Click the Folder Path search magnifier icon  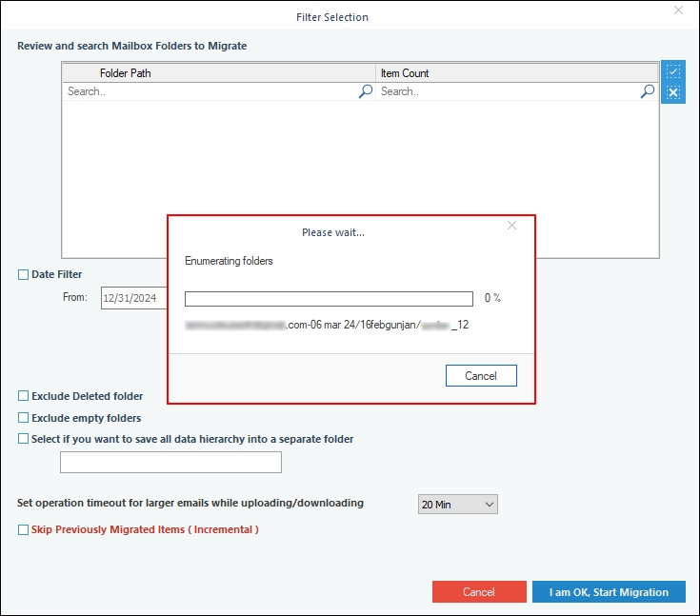click(366, 91)
